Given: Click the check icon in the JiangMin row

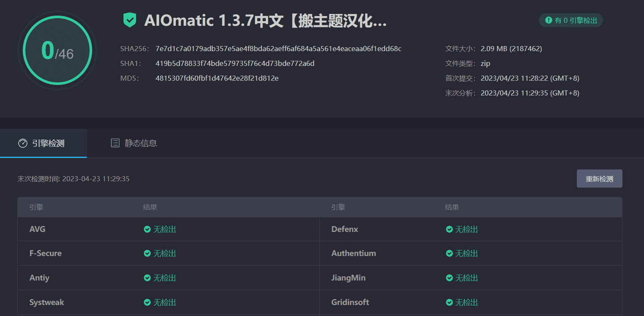Looking at the screenshot, I should 449,278.
